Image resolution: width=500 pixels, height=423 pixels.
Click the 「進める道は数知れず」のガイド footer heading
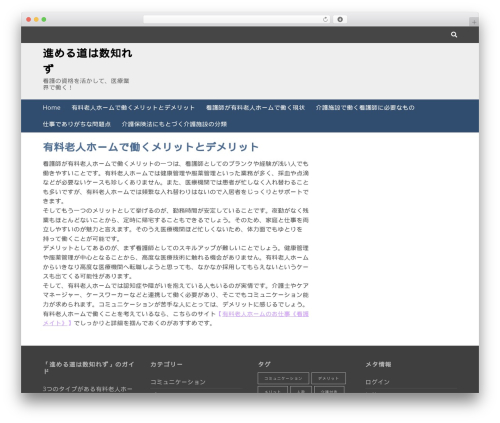pos(89,368)
